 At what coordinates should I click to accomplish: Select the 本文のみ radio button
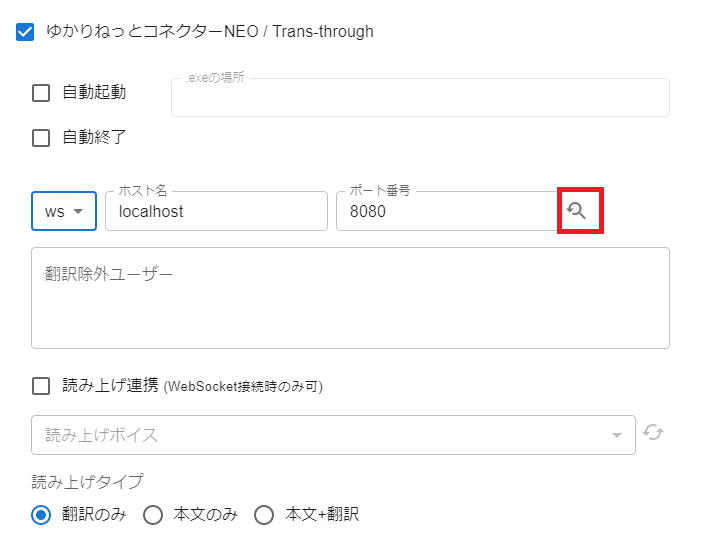point(153,515)
